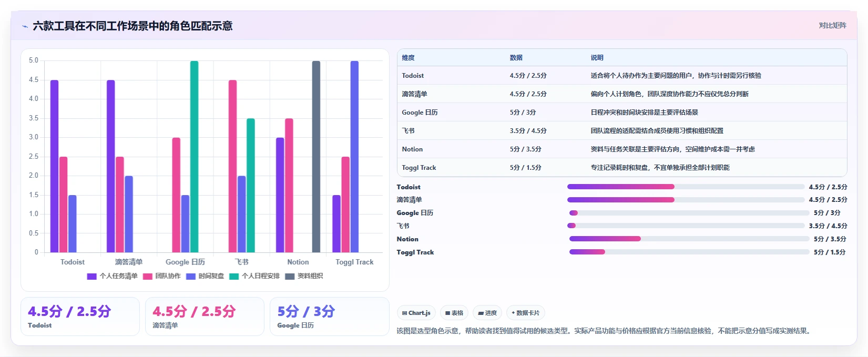Click the 表格 tag chip

click(454, 313)
